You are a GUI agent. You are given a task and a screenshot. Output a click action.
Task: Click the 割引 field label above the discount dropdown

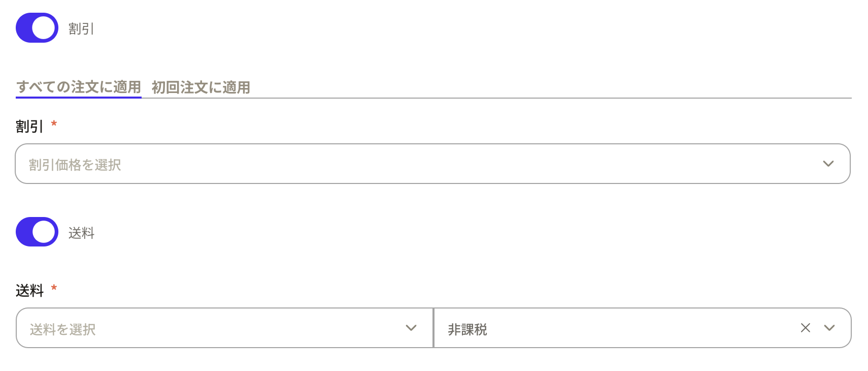pos(29,127)
